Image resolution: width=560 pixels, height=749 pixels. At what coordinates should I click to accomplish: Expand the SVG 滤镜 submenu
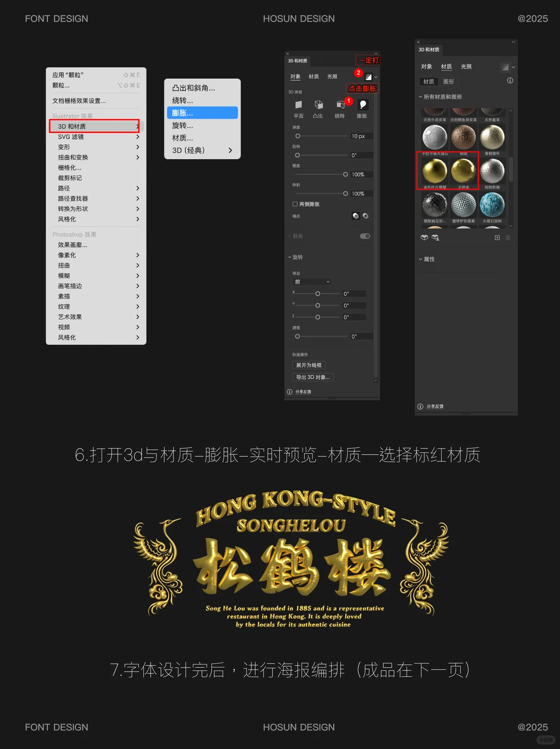tap(98, 137)
